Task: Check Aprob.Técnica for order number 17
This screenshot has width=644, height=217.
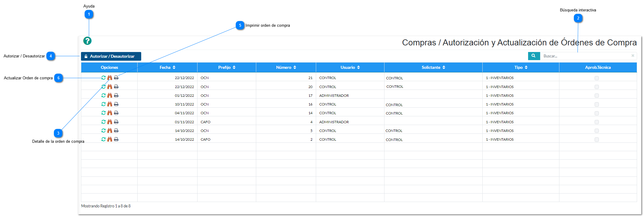Action: 597,96
